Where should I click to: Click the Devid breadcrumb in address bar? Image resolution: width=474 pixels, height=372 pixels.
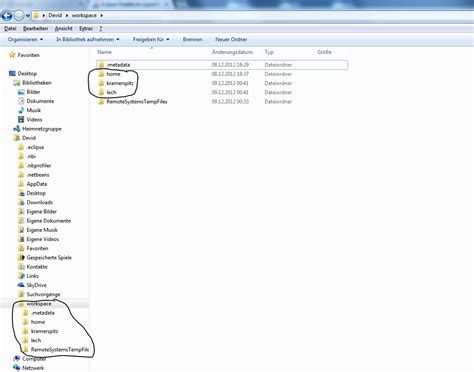(x=55, y=15)
